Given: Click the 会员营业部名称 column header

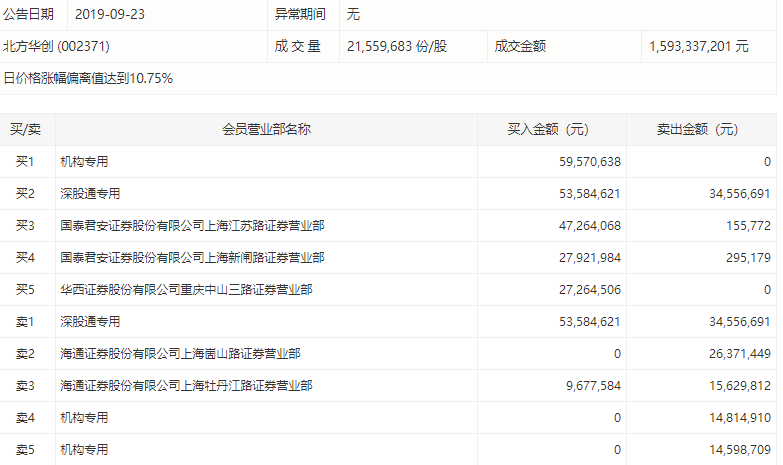Looking at the screenshot, I should click(267, 129).
